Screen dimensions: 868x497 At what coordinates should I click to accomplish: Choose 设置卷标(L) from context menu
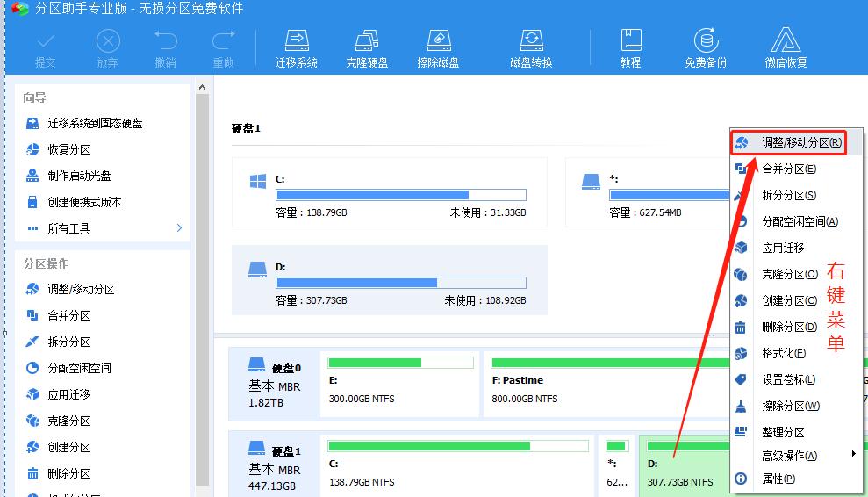tap(796, 379)
